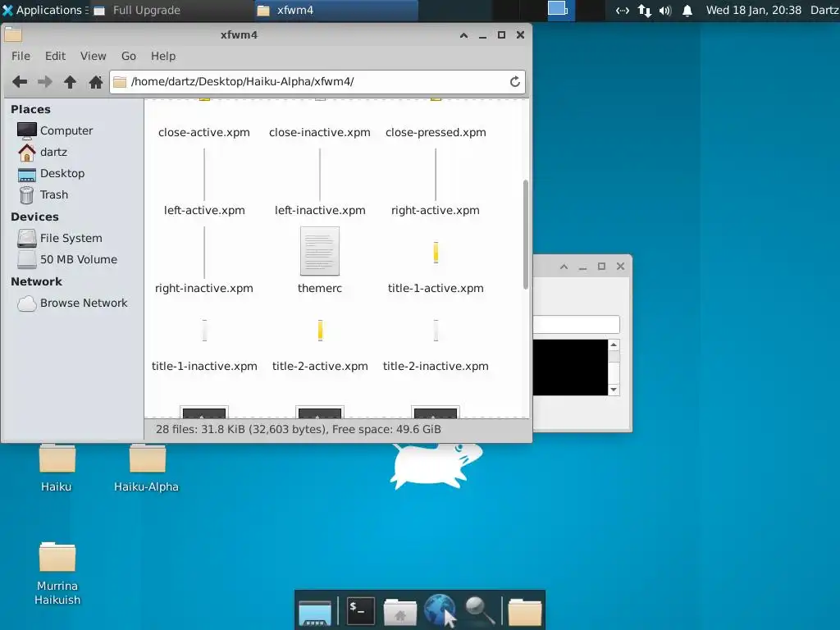Open the Haiku desktop folder
Viewport: 840px width, 630px height.
57,467
